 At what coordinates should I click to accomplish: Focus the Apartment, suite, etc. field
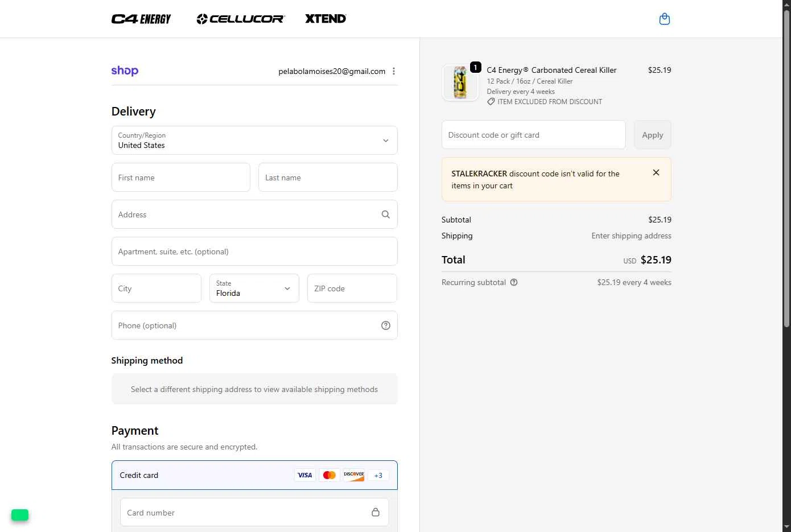pos(254,251)
